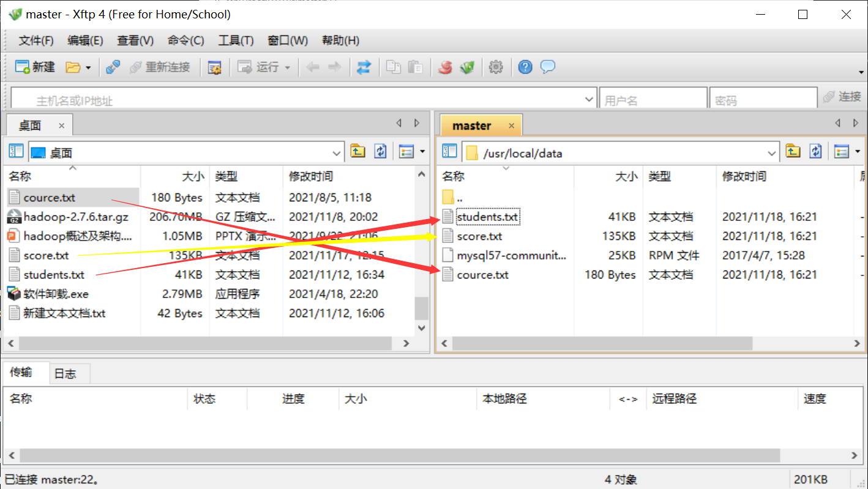Screen dimensions: 868x489
Task: Open options via gear icon
Action: [496, 67]
